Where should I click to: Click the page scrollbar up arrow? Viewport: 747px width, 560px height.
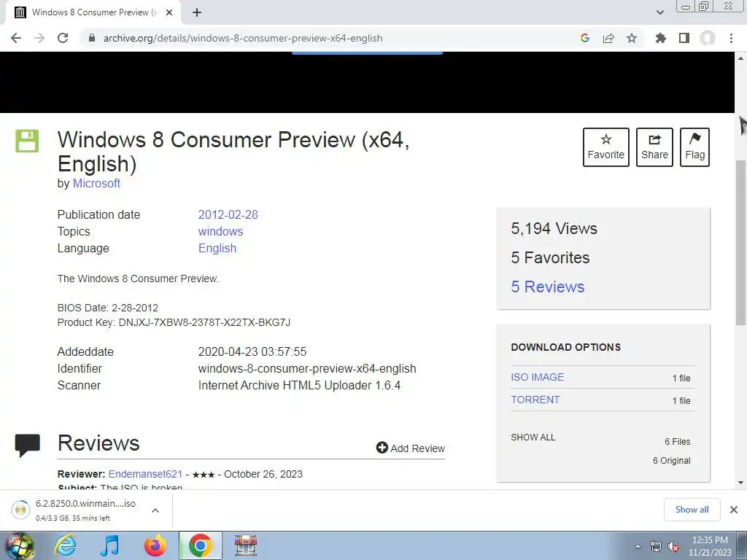pyautogui.click(x=741, y=58)
